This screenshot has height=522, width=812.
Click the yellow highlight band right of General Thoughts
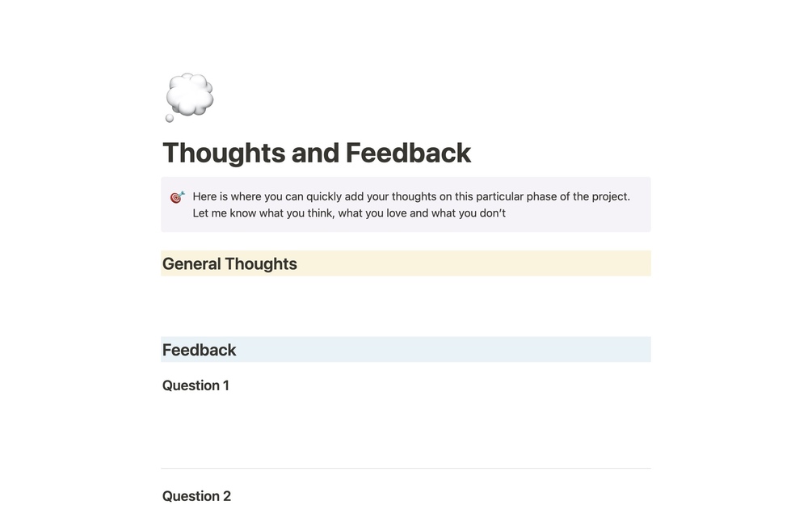coord(485,264)
